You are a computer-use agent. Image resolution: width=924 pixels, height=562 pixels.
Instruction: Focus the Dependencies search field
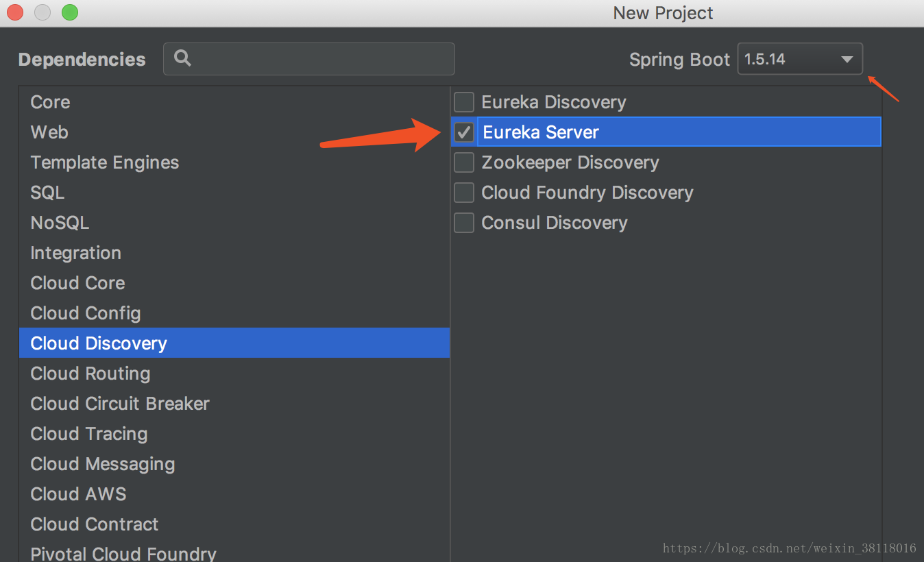(309, 59)
